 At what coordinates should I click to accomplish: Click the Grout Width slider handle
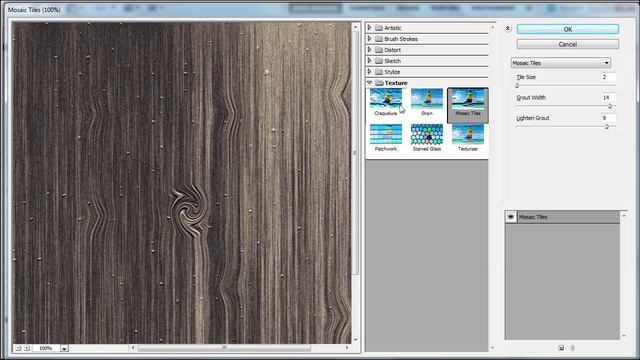coord(610,106)
